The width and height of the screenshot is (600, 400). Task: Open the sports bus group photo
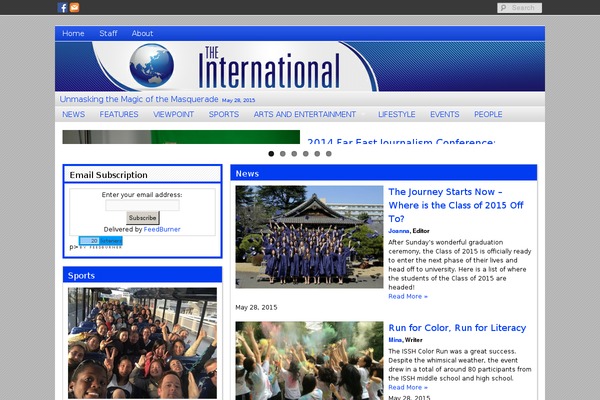coord(142,343)
